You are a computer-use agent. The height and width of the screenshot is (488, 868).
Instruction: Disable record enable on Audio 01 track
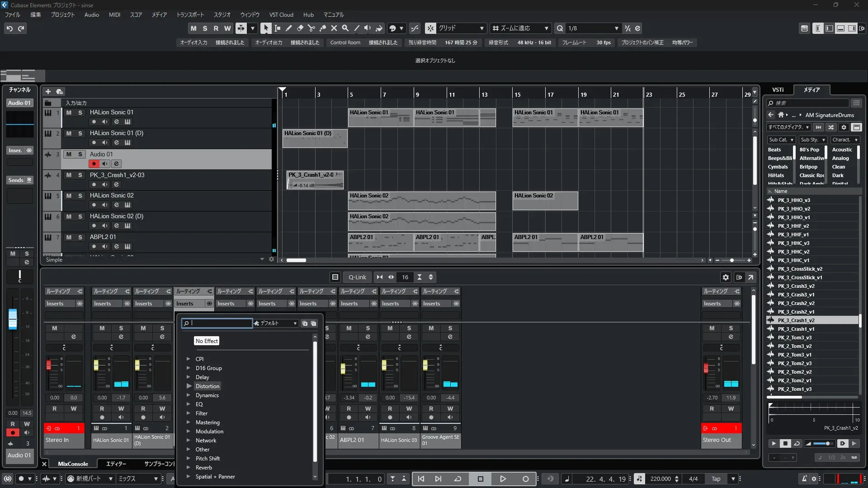coord(94,164)
